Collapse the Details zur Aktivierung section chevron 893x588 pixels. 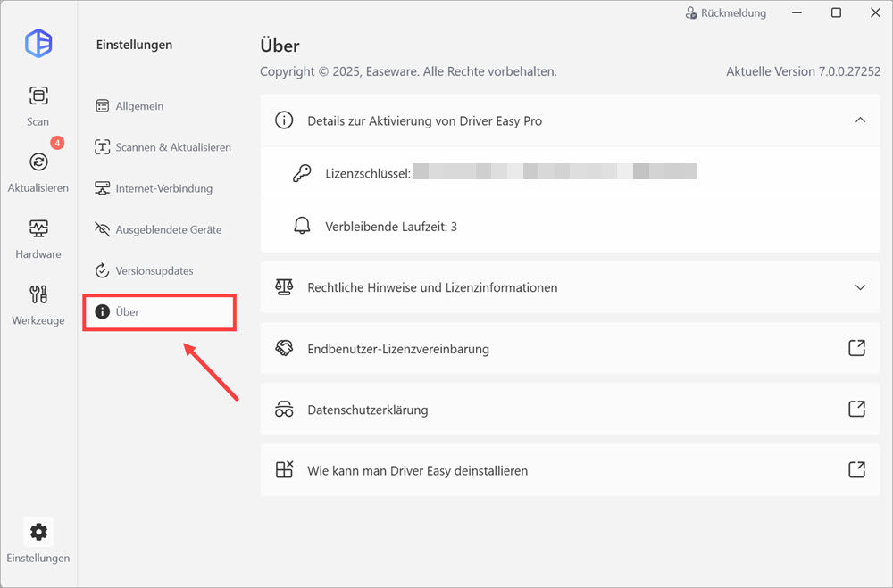(861, 120)
